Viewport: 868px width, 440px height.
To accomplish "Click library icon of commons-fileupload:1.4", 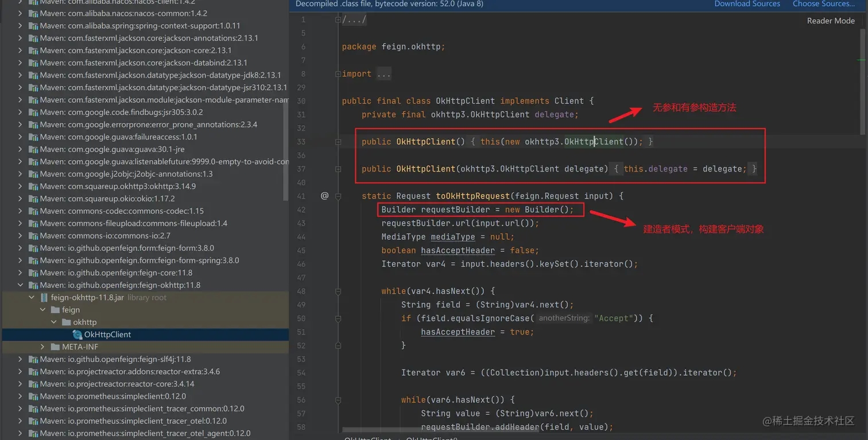I will pyautogui.click(x=33, y=223).
